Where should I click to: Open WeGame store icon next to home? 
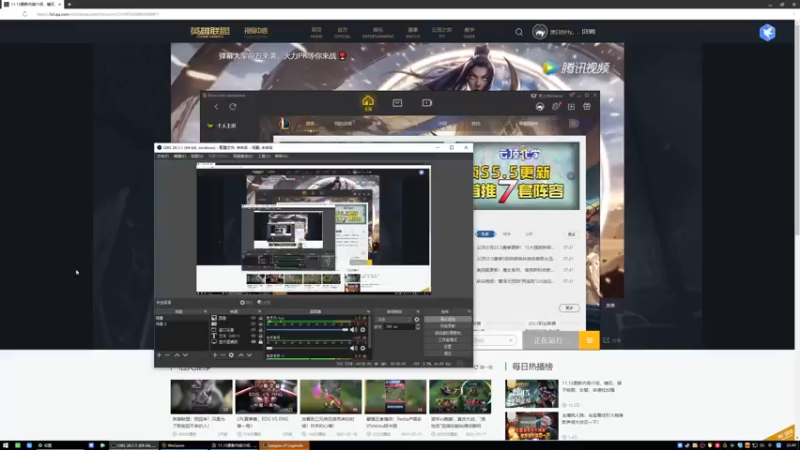[x=397, y=103]
